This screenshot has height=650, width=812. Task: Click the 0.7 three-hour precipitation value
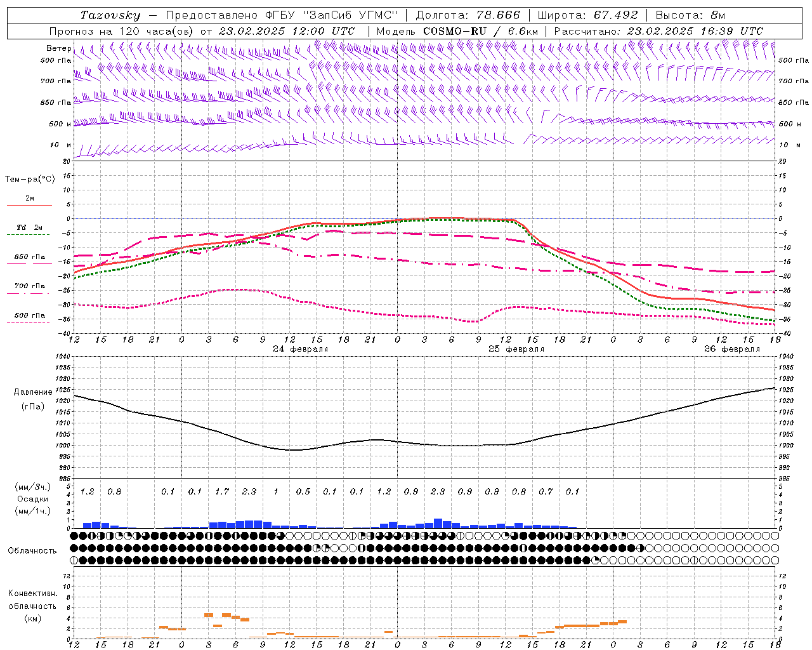pos(546,491)
